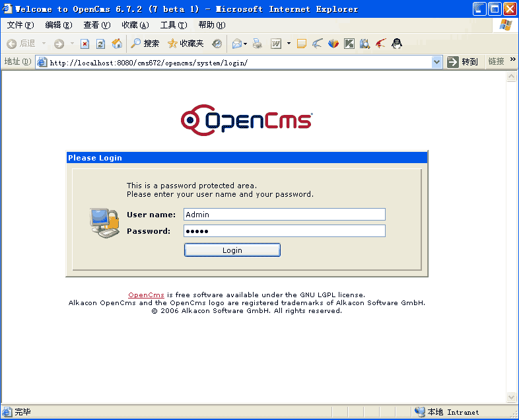
Task: Click the Forward arrow toolbar button
Action: [x=59, y=44]
